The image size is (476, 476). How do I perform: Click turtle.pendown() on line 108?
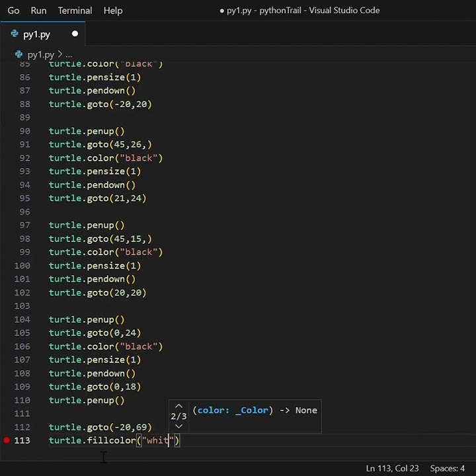point(93,374)
